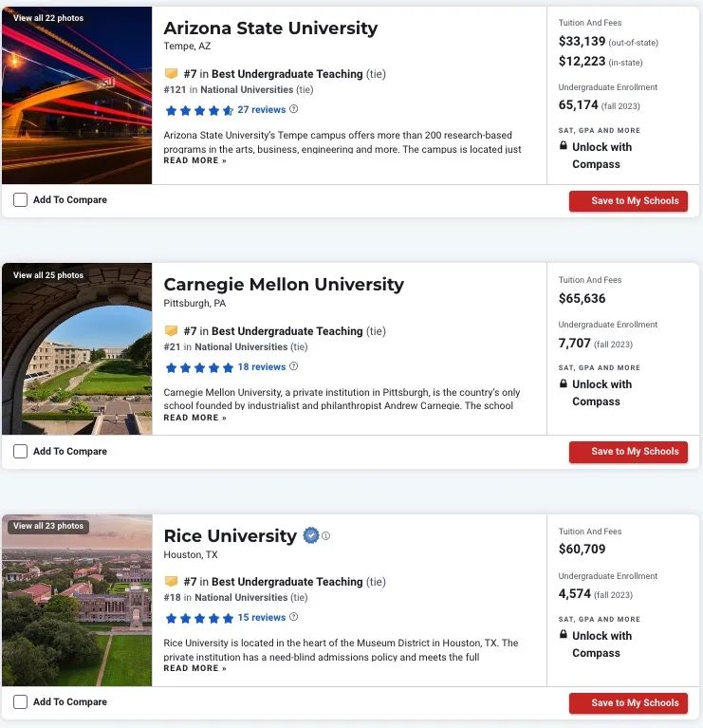Click the small info icon after Rice's verified badge
Image resolution: width=703 pixels, height=728 pixels.
click(x=325, y=535)
